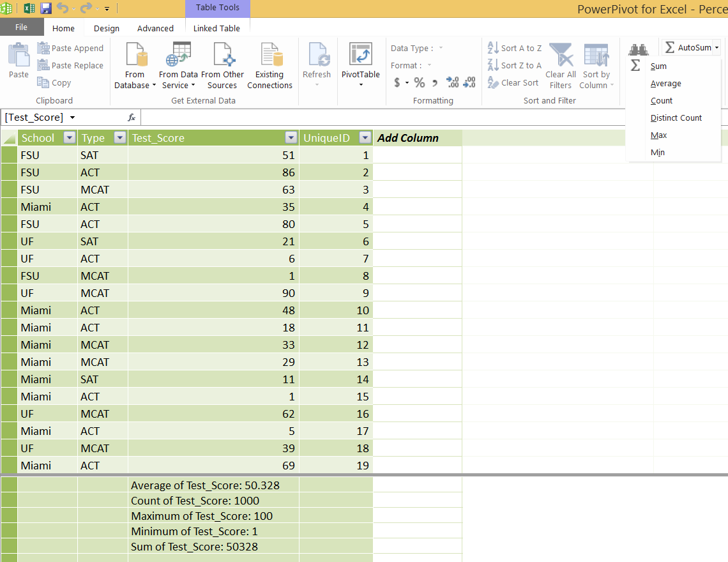The image size is (728, 562).
Task: Choose Average from the AutoSum menu
Action: (665, 83)
